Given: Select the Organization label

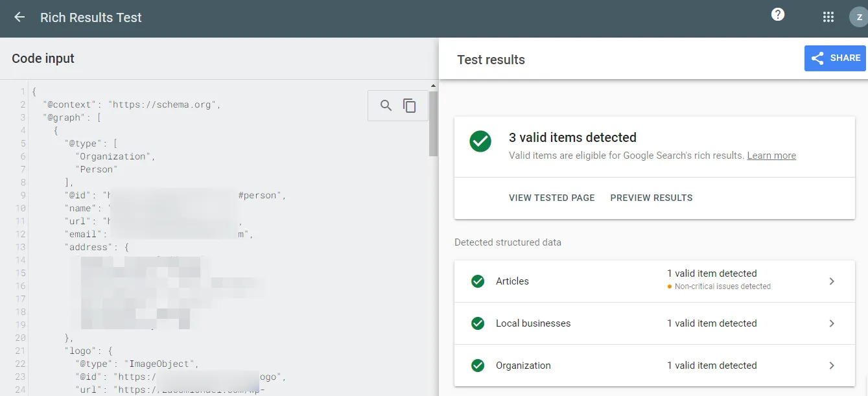Looking at the screenshot, I should (523, 366).
